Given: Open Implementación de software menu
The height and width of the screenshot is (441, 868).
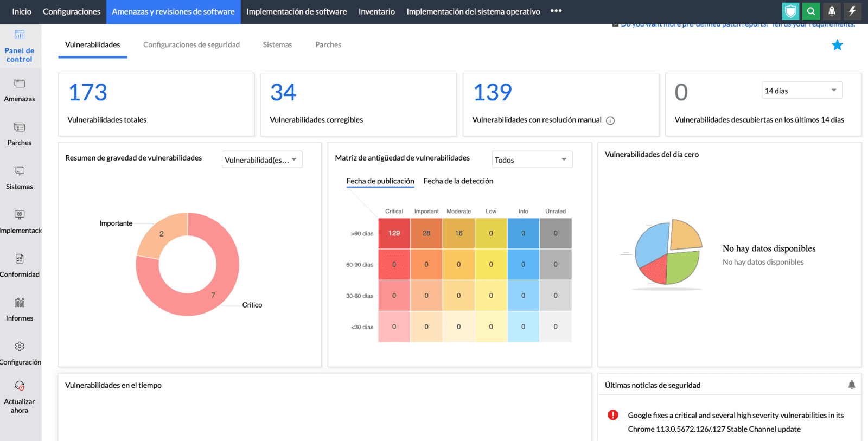Looking at the screenshot, I should point(297,11).
